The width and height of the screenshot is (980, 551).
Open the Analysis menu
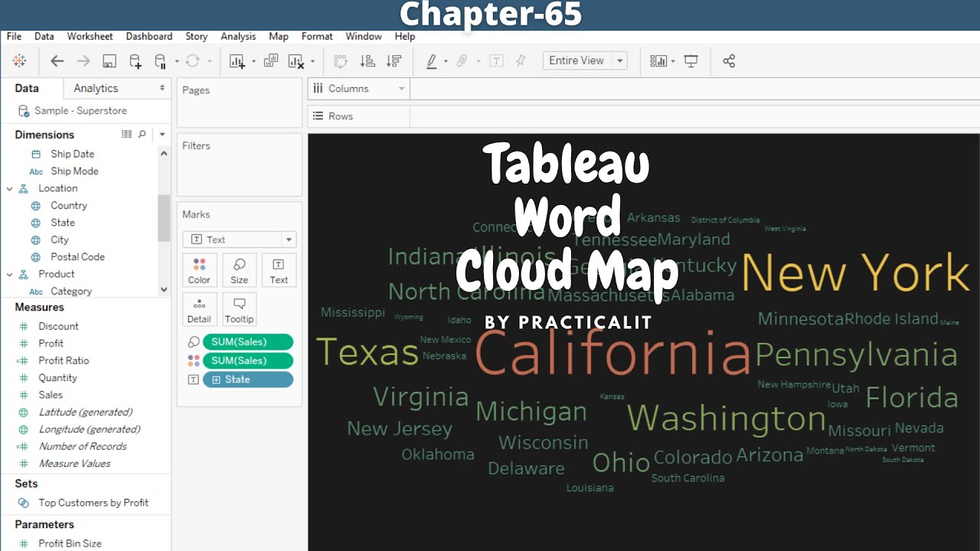(238, 36)
